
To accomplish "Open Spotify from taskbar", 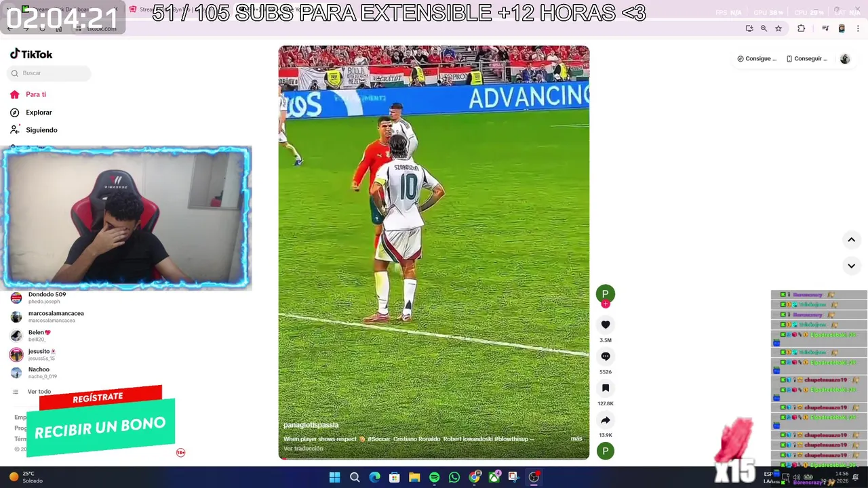I will pyautogui.click(x=434, y=478).
